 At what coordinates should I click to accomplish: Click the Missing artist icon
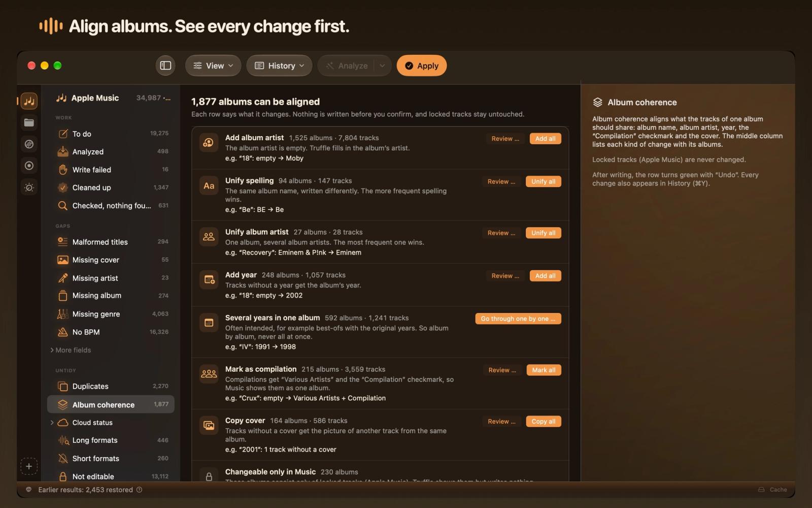pyautogui.click(x=62, y=278)
